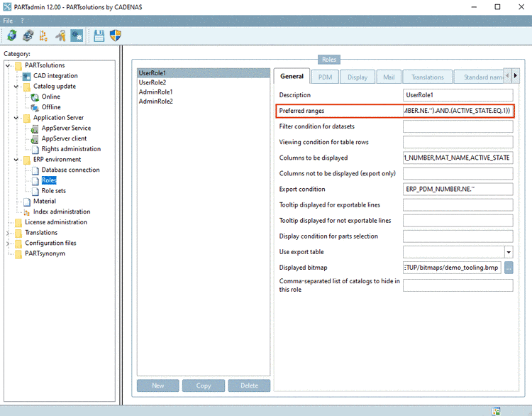Viewport: 532px width, 416px height.
Task: Open the File menu
Action: 8,21
